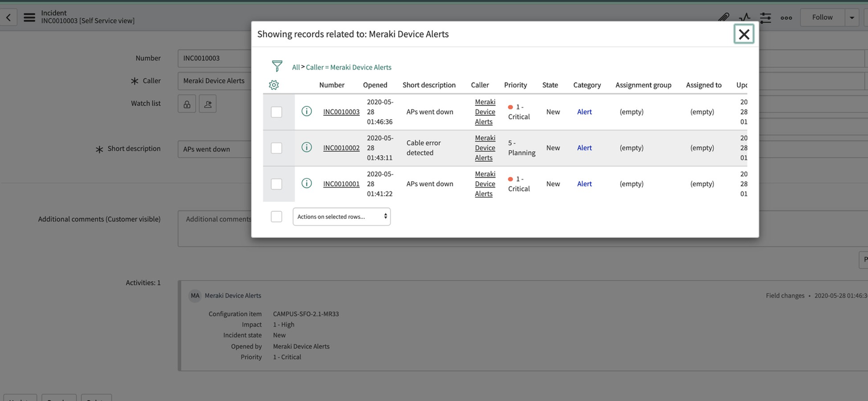
Task: Lock the Watch list field
Action: coord(186,103)
